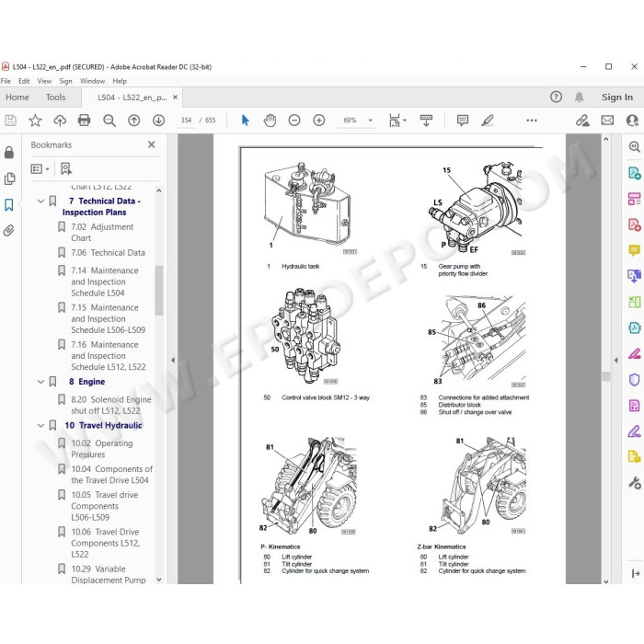Close the Bookmarks panel

click(151, 144)
